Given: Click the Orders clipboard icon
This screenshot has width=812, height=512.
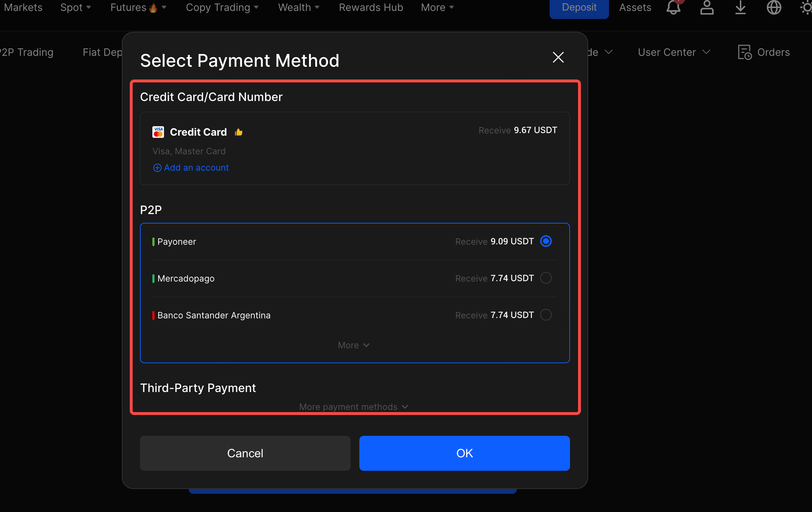Looking at the screenshot, I should click(x=744, y=52).
